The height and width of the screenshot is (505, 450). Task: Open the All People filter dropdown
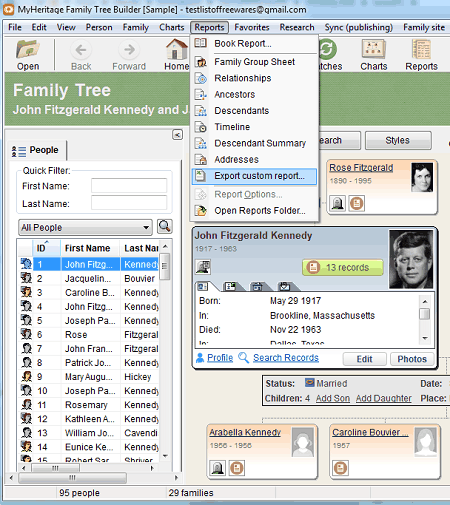(x=85, y=227)
